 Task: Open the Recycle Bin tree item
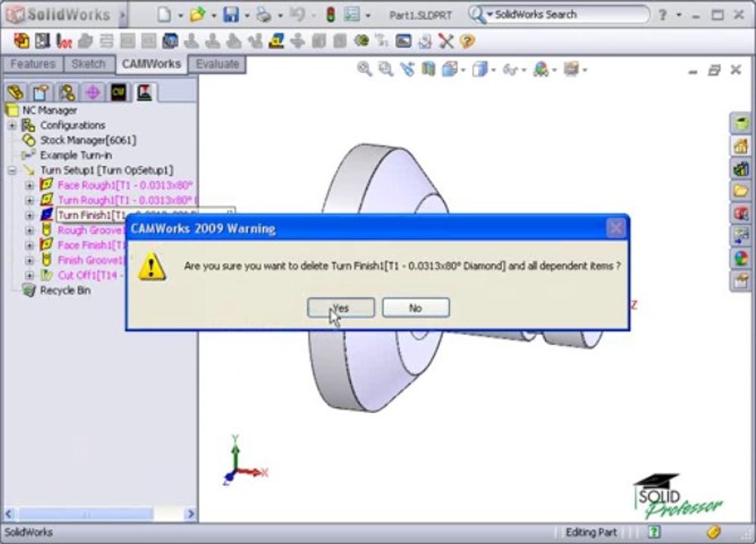click(65, 291)
